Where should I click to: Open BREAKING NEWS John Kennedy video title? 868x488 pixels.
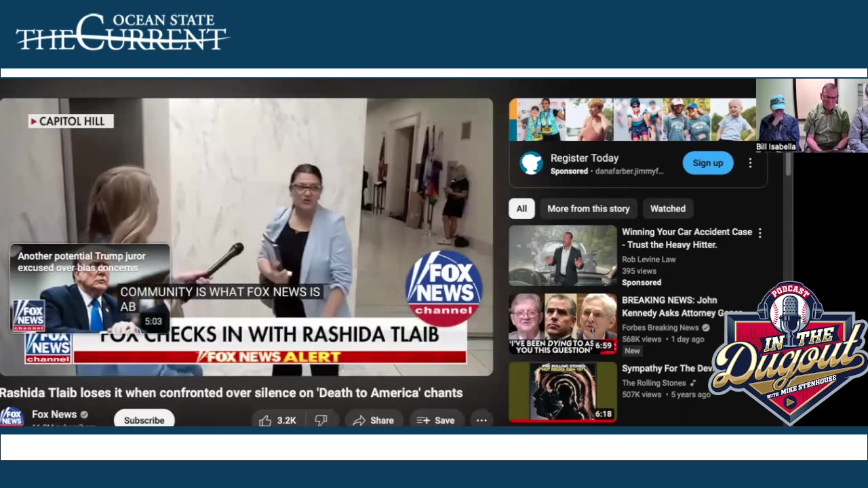pos(682,306)
